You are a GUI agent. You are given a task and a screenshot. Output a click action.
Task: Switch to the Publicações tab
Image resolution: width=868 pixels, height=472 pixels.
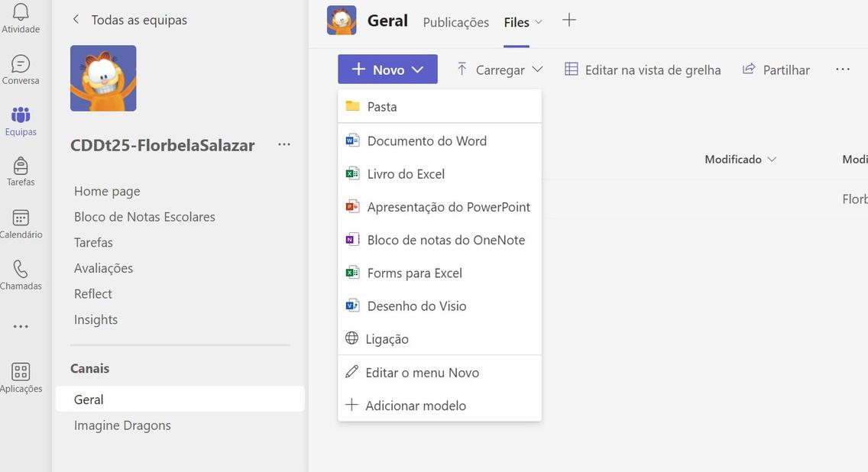(455, 22)
